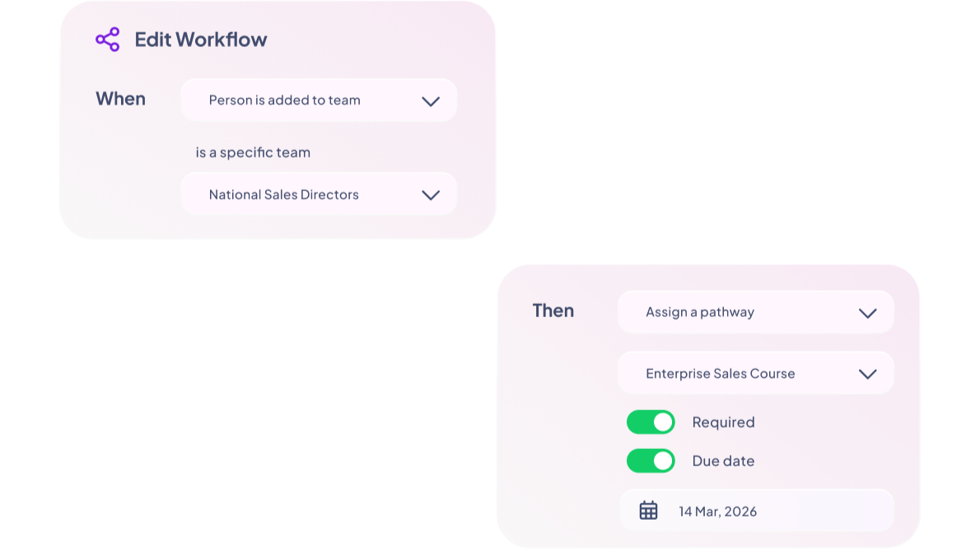Disable the Required toggle switch
This screenshot has width=980, height=551.
(651, 423)
